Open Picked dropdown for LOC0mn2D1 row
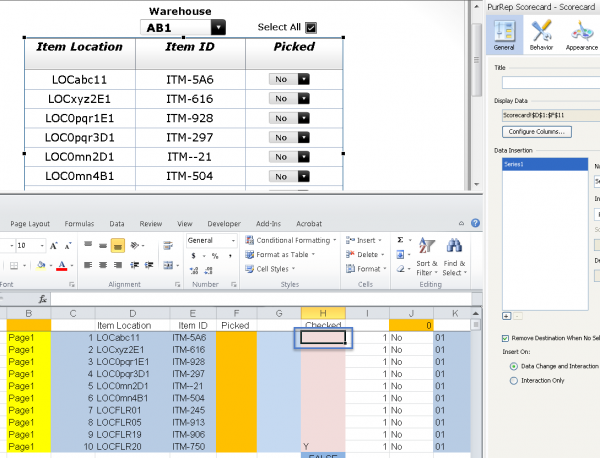Image resolution: width=600 pixels, height=458 pixels. [303, 157]
